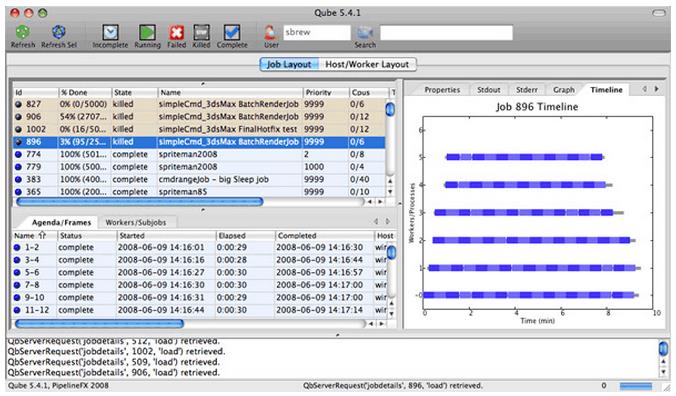This screenshot has width=676, height=396.
Task: Click the right-panel tabs scroll left arrow
Action: pos(644,89)
